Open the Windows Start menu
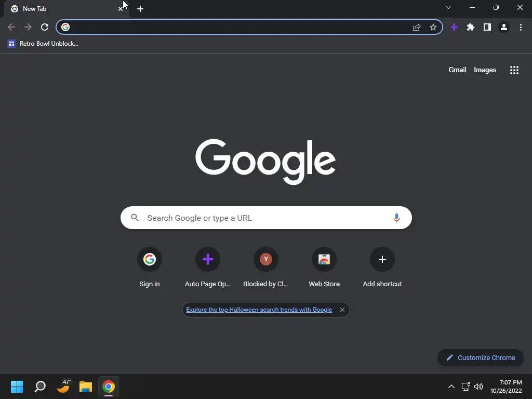 pos(17,387)
